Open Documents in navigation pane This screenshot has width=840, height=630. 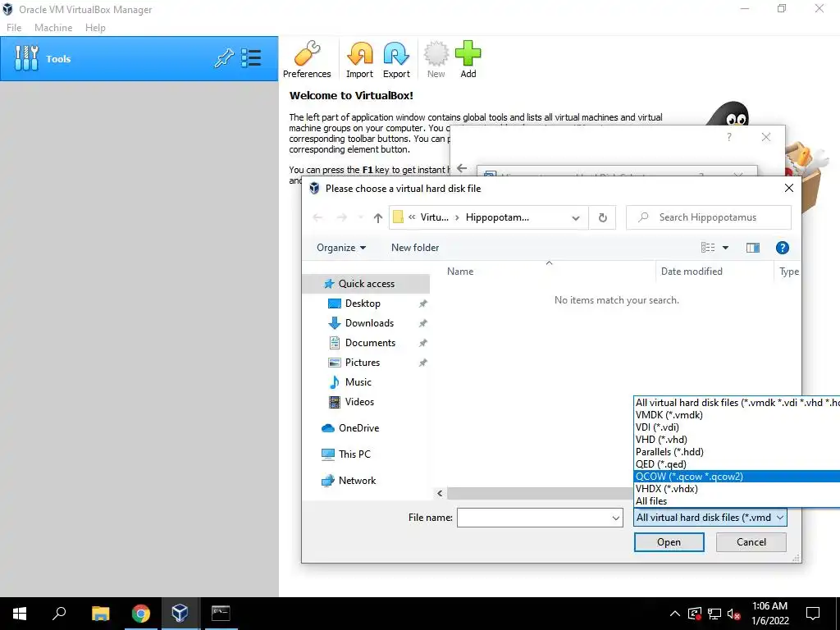click(370, 343)
